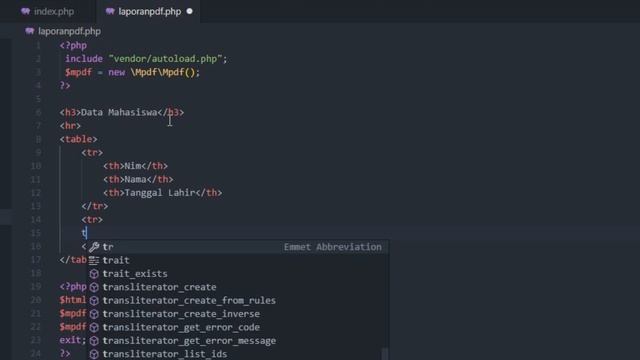Click cube icon beside transliterator_get_error_message
The height and width of the screenshot is (360, 640).
point(94,341)
